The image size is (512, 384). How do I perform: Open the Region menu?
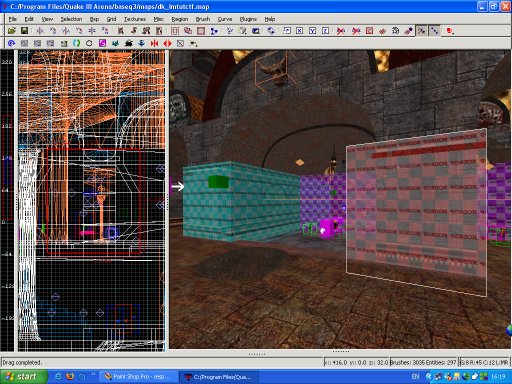click(x=180, y=19)
